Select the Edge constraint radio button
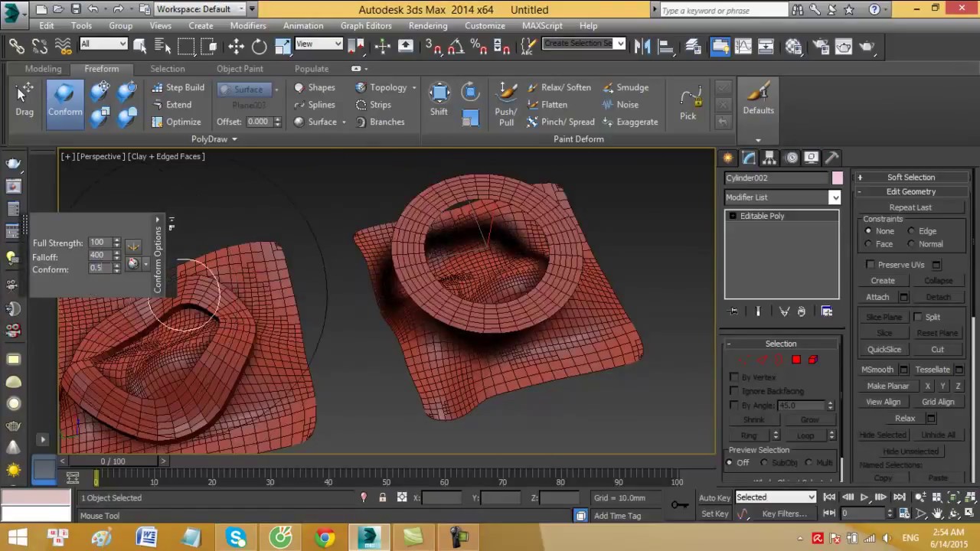The image size is (980, 551). tap(911, 231)
